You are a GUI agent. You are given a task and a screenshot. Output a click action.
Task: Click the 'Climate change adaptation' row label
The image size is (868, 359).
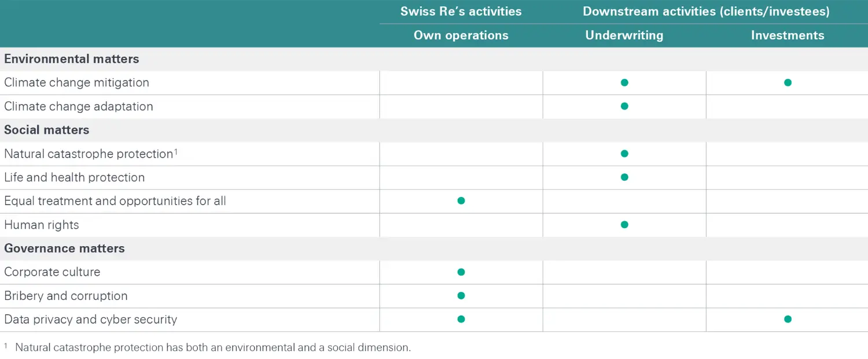(x=79, y=107)
